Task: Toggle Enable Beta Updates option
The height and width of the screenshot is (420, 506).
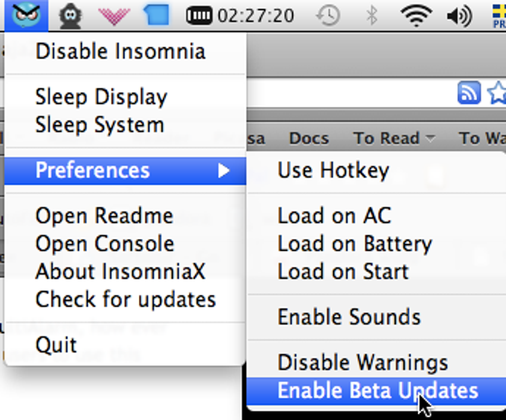Action: pyautogui.click(x=377, y=391)
